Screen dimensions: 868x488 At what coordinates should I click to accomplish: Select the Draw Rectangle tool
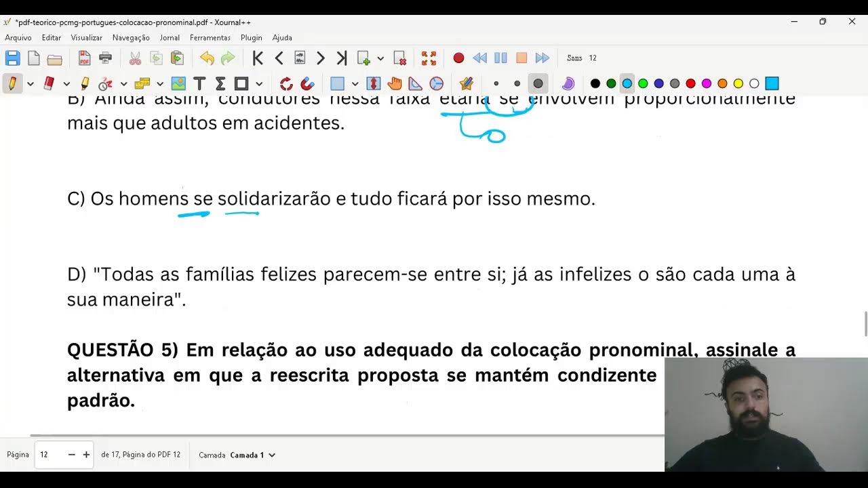click(241, 83)
